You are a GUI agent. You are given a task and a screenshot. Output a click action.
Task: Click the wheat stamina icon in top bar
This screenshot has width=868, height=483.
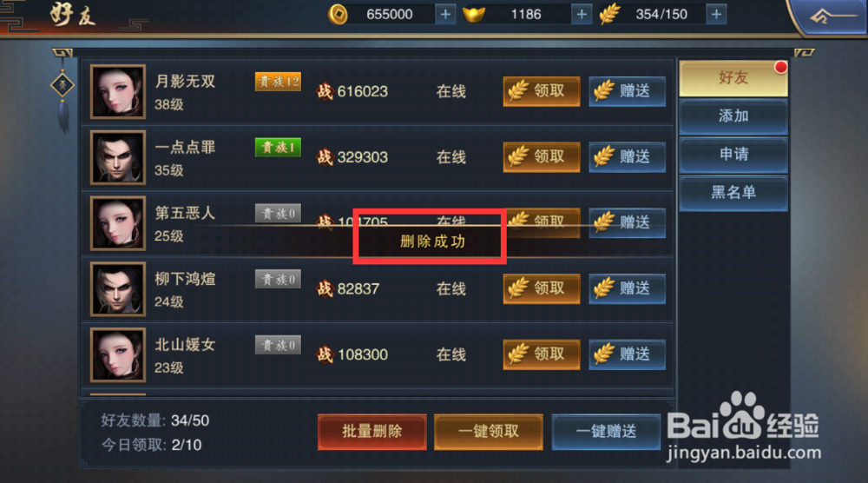pos(610,15)
